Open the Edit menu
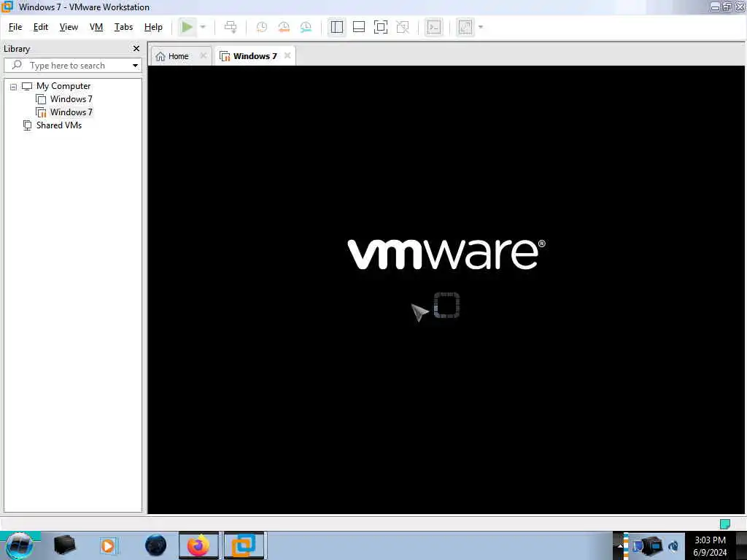The height and width of the screenshot is (560, 747). pos(41,27)
